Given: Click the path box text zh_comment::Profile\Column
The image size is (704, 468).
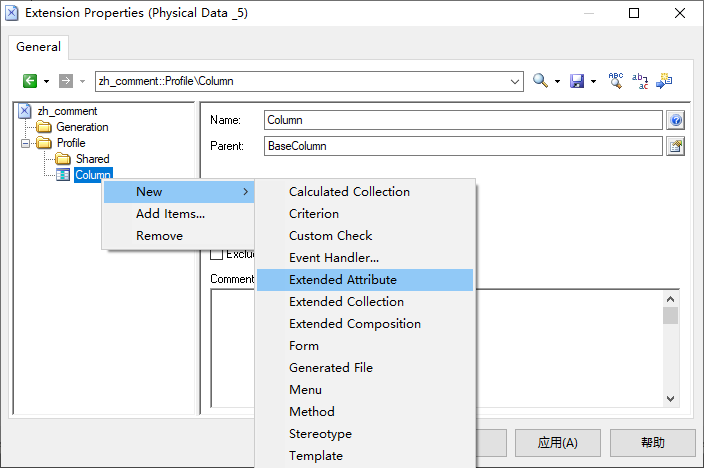Looking at the screenshot, I should [x=166, y=81].
